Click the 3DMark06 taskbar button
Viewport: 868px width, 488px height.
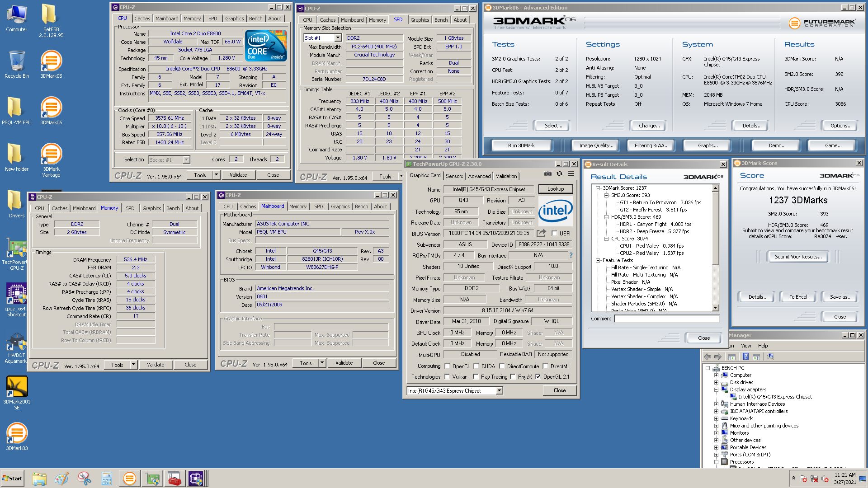coord(129,479)
